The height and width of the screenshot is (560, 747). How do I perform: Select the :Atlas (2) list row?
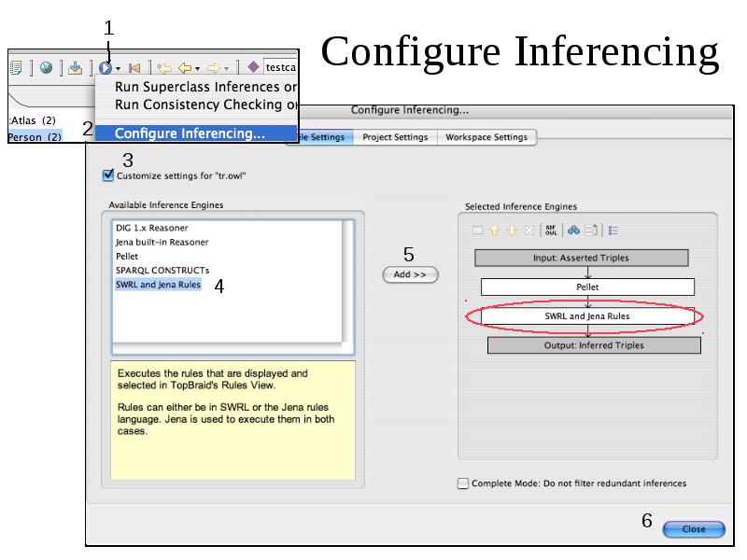[x=35, y=120]
